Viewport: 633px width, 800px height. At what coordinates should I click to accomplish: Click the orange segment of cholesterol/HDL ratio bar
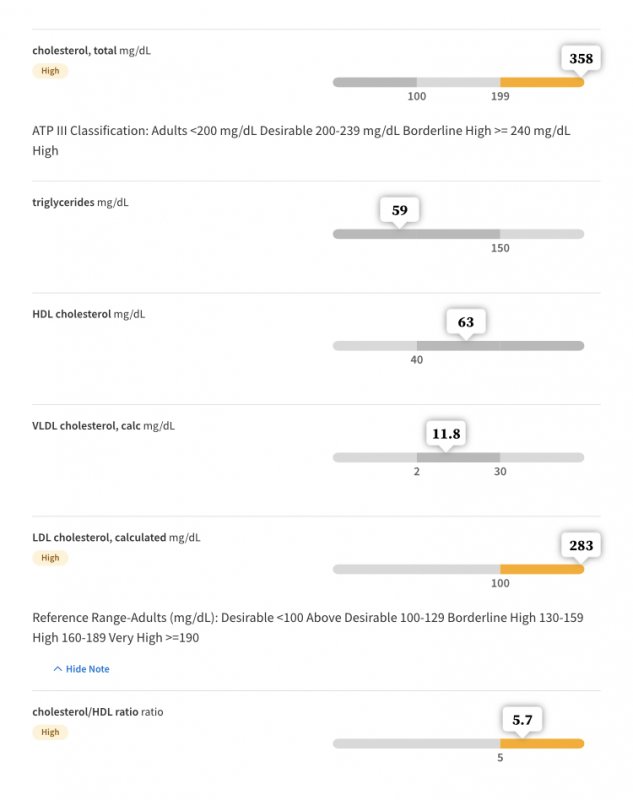coord(542,744)
